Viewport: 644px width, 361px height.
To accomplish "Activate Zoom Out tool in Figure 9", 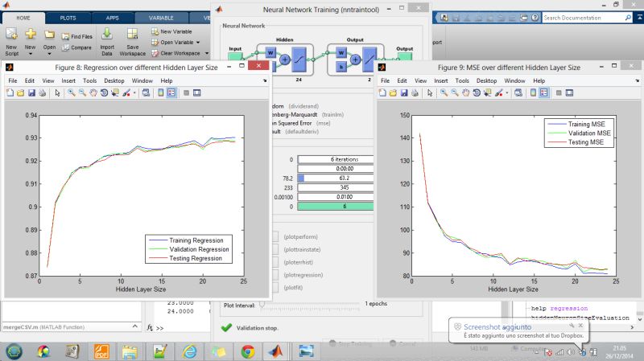I will (455, 93).
